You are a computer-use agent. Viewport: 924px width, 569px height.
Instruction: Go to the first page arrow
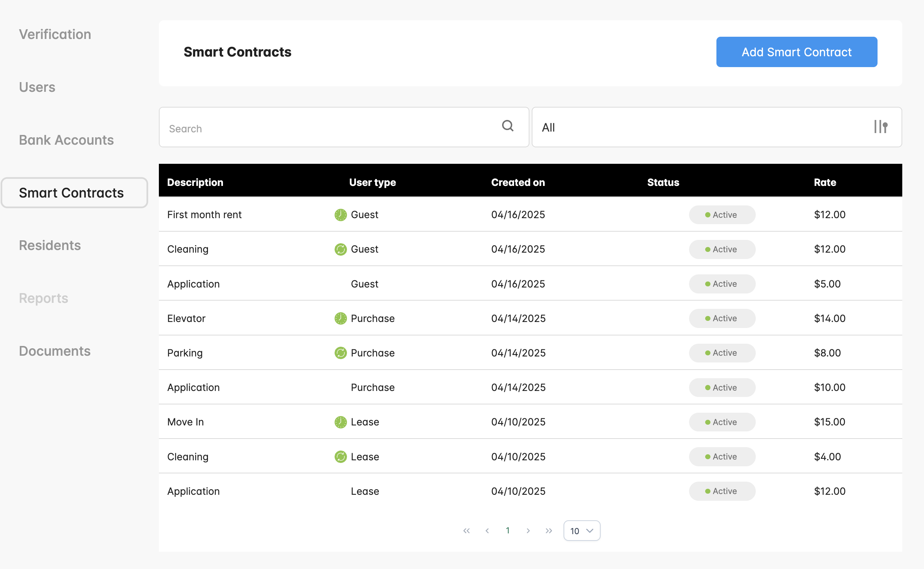[466, 531]
